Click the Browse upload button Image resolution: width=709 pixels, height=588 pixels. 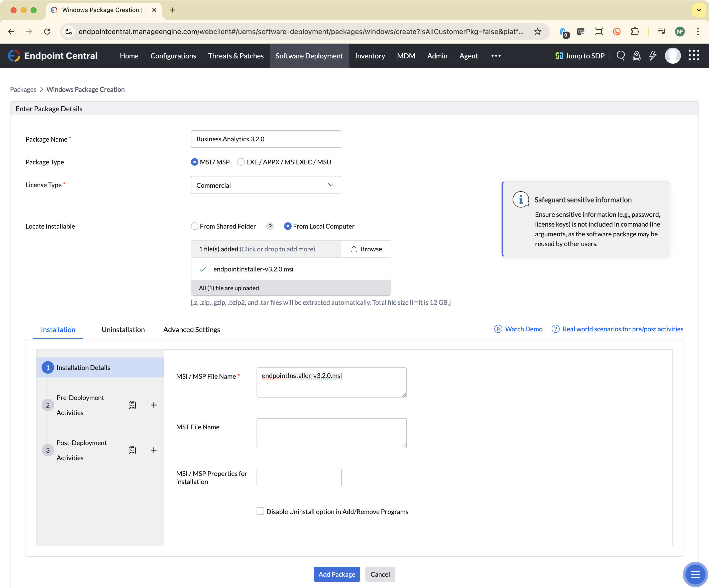coord(366,249)
